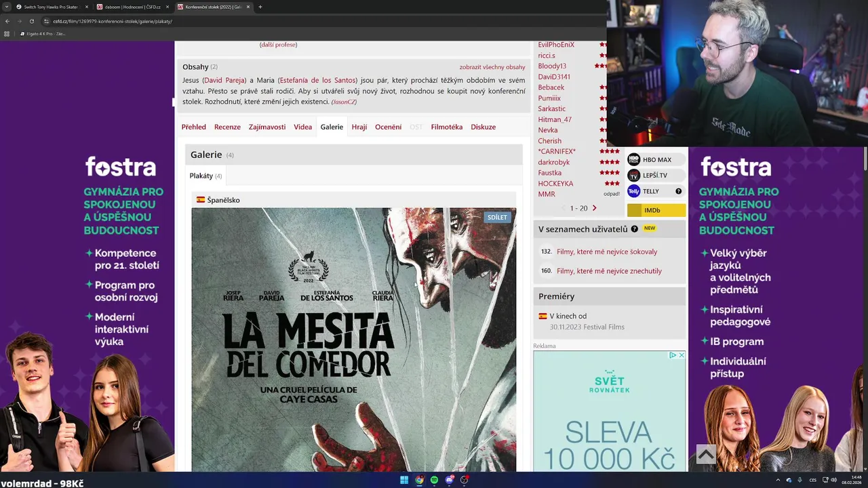Click the tray microphone icon
868x488 pixels.
[800, 480]
